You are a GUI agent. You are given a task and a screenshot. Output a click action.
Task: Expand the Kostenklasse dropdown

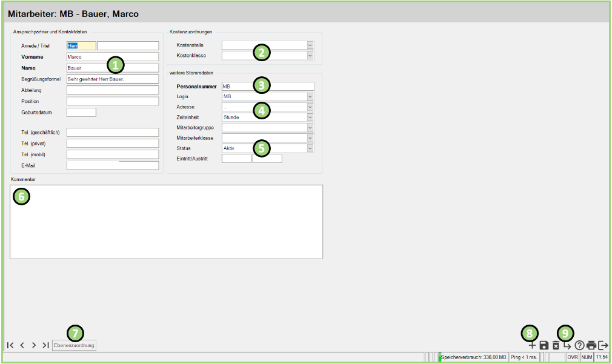click(x=310, y=56)
